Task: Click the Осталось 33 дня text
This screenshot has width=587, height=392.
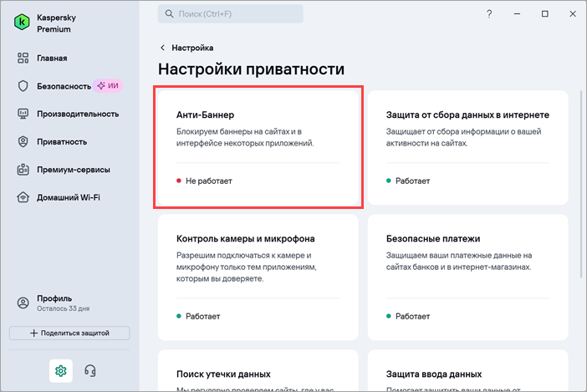Action: 63,308
